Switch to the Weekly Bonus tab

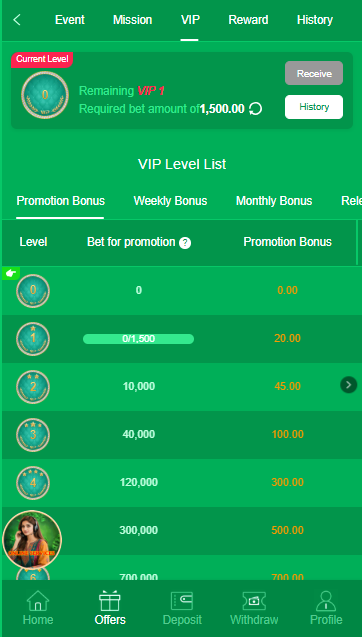[x=170, y=201]
